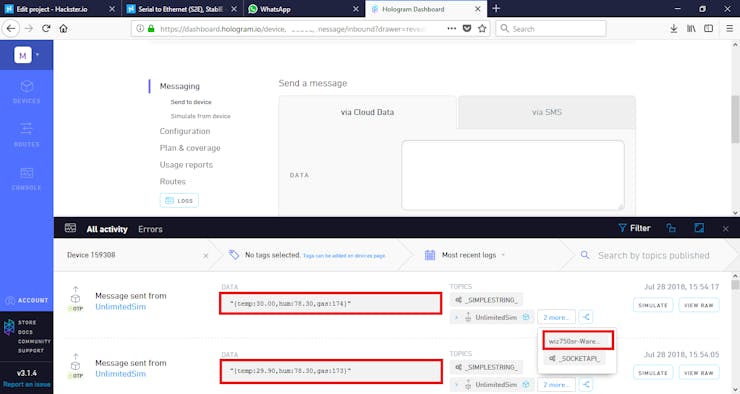This screenshot has height=394, width=740.
Task: Click the unlock icon beside Filter
Action: click(x=671, y=228)
